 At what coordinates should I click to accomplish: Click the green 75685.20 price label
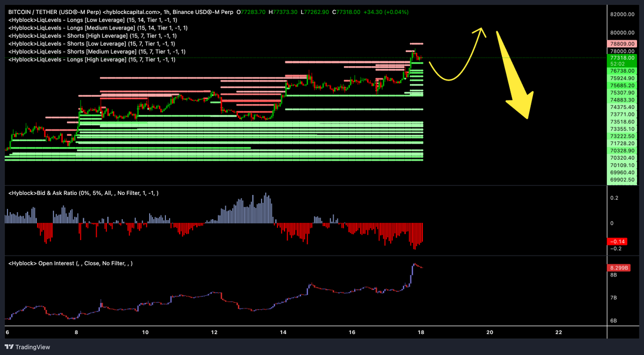623,85
